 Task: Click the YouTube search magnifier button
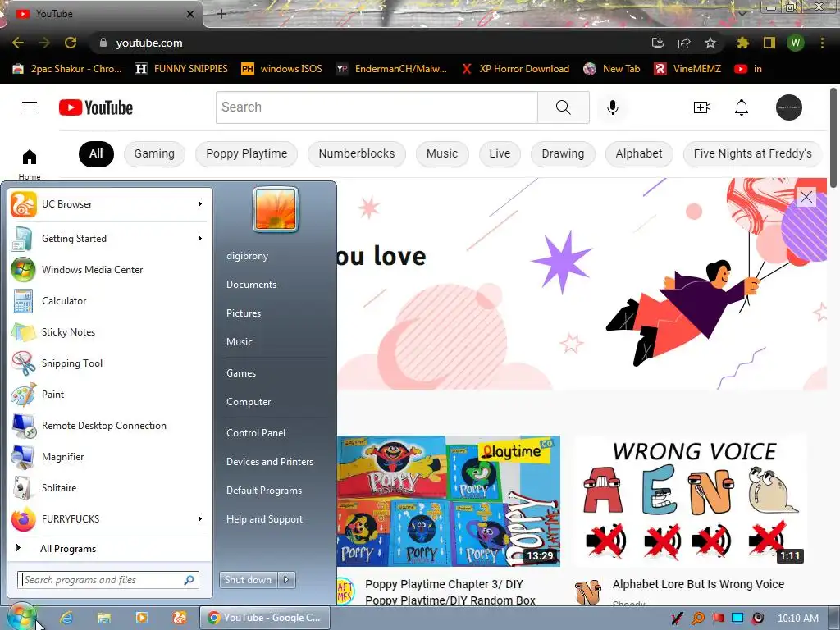point(563,107)
